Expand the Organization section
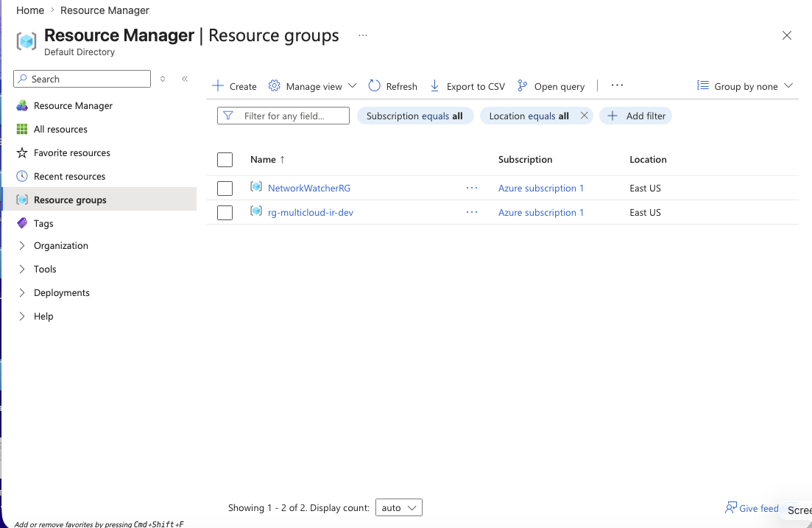Viewport: 812px width, 528px height. point(22,246)
